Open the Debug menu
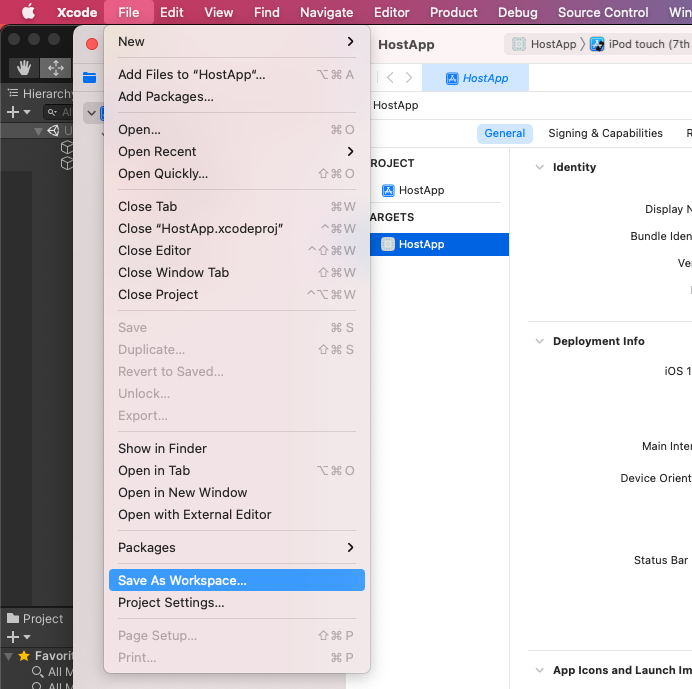Image resolution: width=692 pixels, height=689 pixels. tap(518, 12)
